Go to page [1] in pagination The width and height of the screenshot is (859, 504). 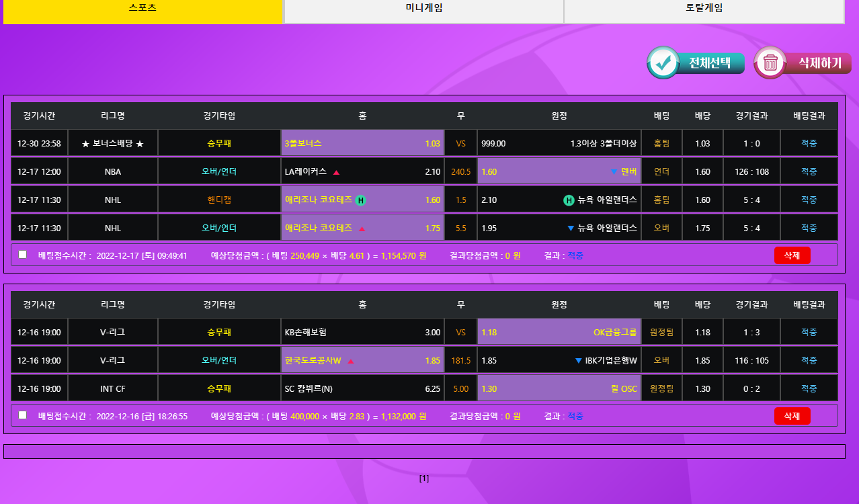point(423,478)
